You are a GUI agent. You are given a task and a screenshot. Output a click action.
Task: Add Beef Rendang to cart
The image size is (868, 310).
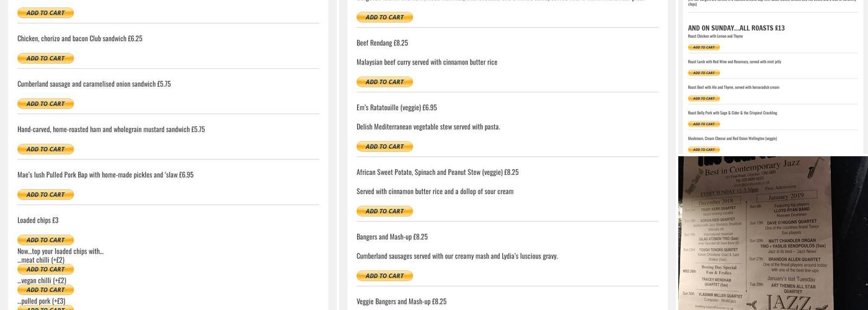coord(384,82)
